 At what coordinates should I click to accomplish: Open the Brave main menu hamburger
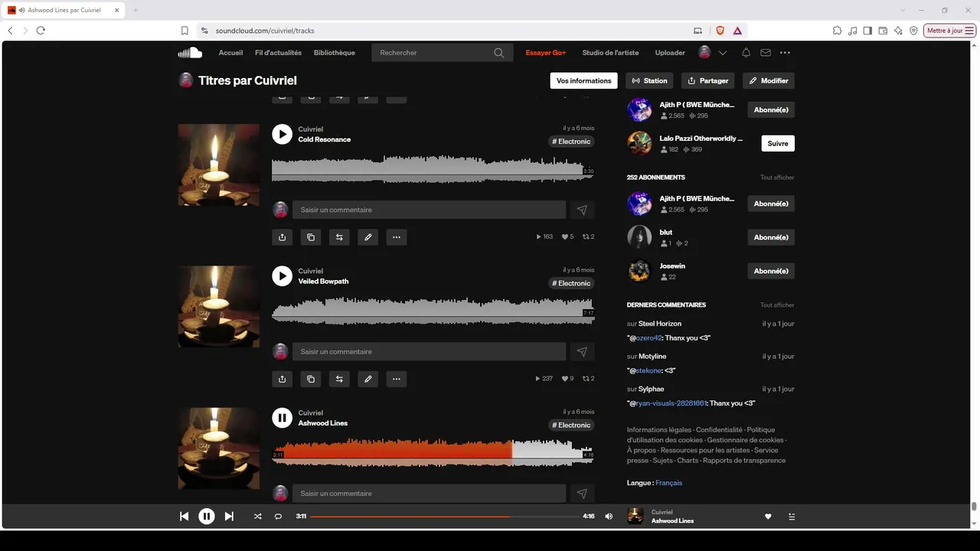click(970, 31)
